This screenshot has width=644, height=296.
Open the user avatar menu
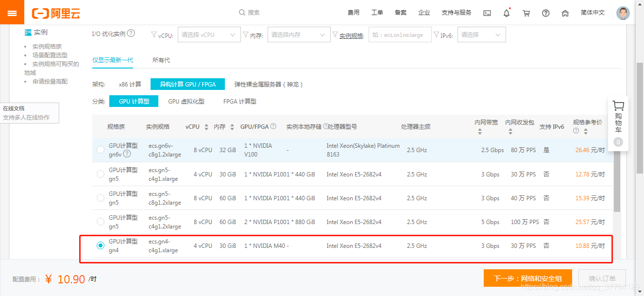tap(623, 13)
